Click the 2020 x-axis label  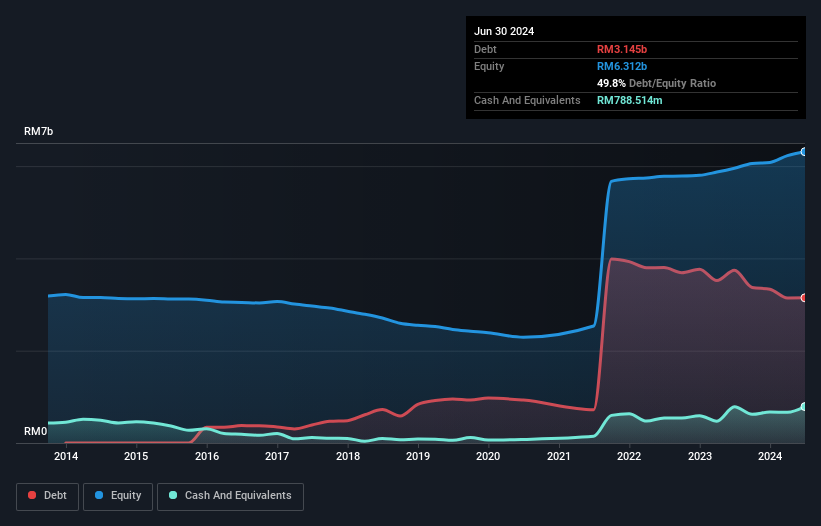(x=488, y=456)
